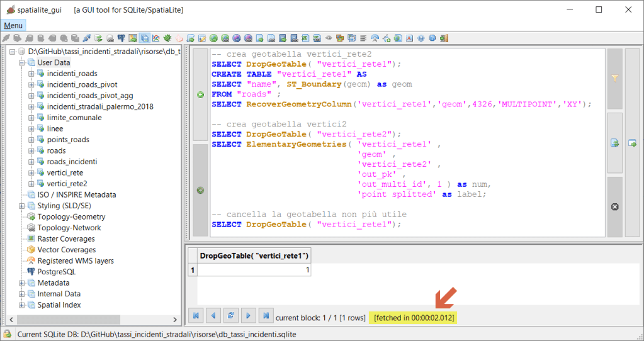Click the abort X button beside SQL editor
Viewport: 644px width, 341px height.
tap(615, 206)
